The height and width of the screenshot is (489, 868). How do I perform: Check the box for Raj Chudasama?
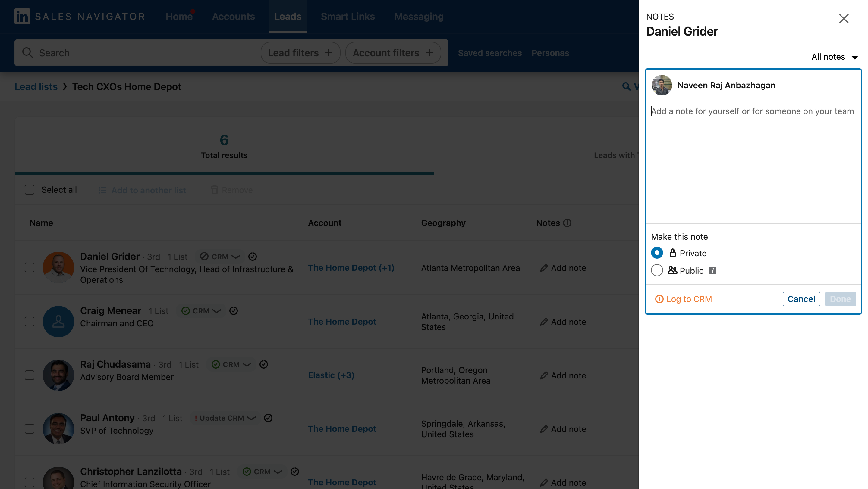pos(30,375)
